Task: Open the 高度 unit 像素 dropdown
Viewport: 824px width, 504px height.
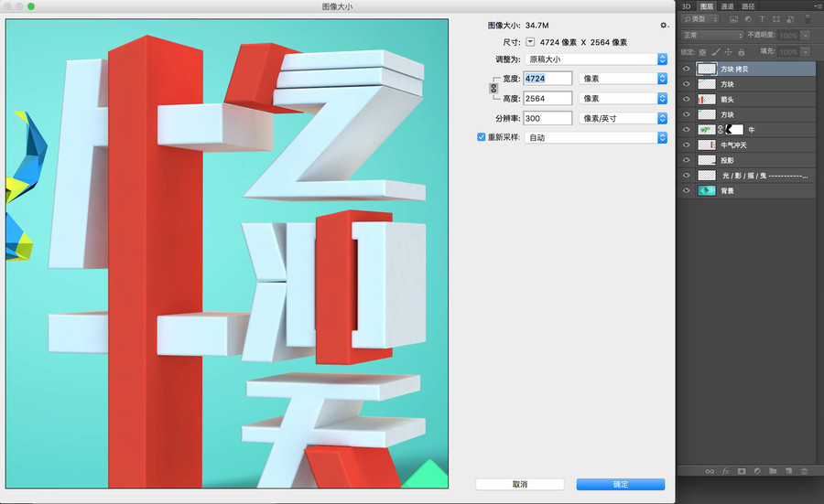Action: (x=623, y=98)
